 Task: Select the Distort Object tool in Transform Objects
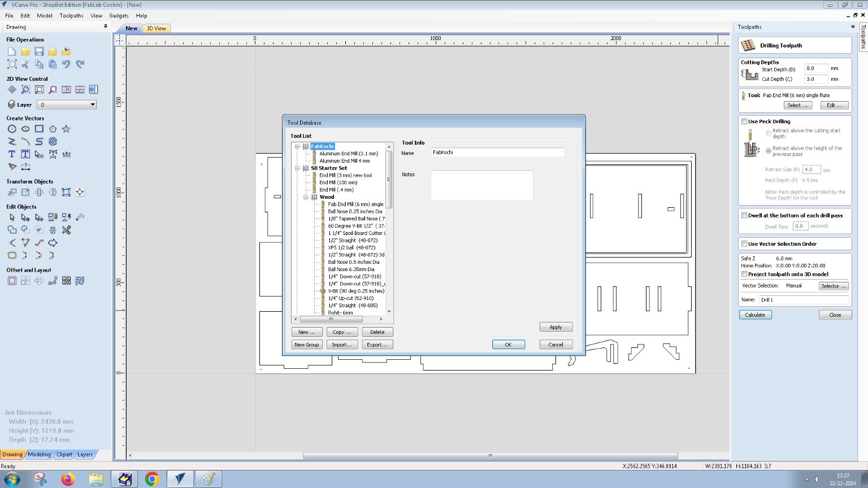66,193
